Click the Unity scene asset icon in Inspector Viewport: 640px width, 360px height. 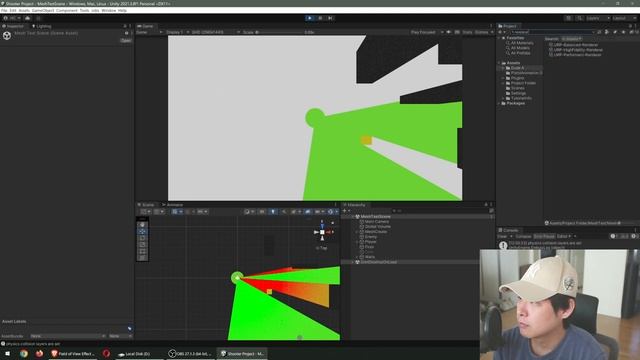coord(7,36)
